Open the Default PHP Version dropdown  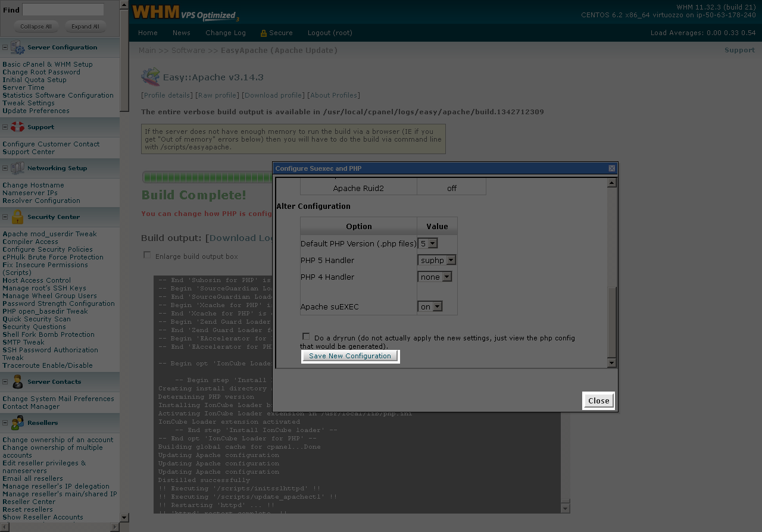[427, 243]
